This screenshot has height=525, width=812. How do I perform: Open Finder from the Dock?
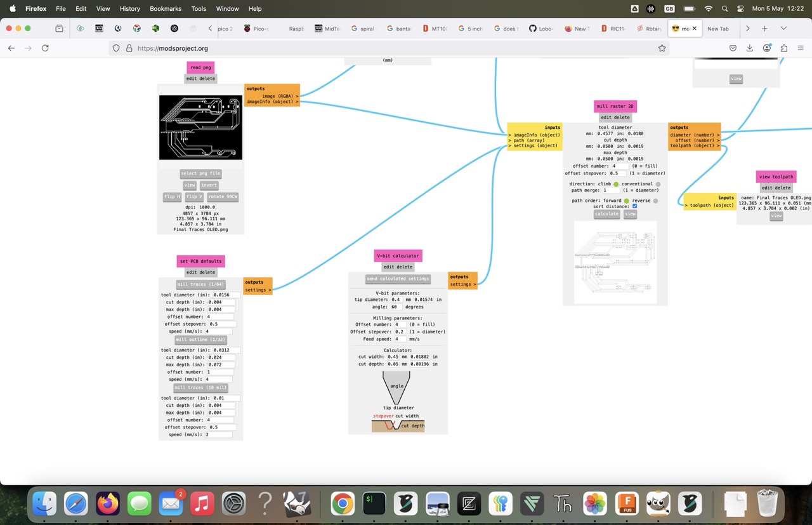pyautogui.click(x=44, y=504)
